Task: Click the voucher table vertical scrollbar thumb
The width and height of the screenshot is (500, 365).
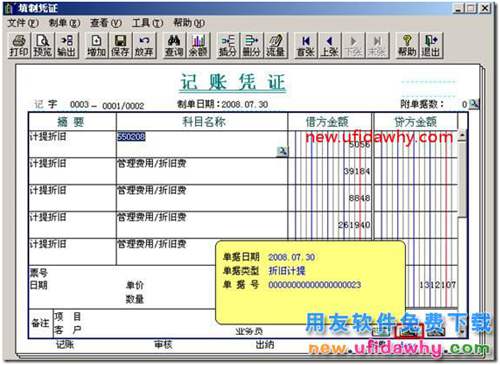Action: (x=462, y=180)
